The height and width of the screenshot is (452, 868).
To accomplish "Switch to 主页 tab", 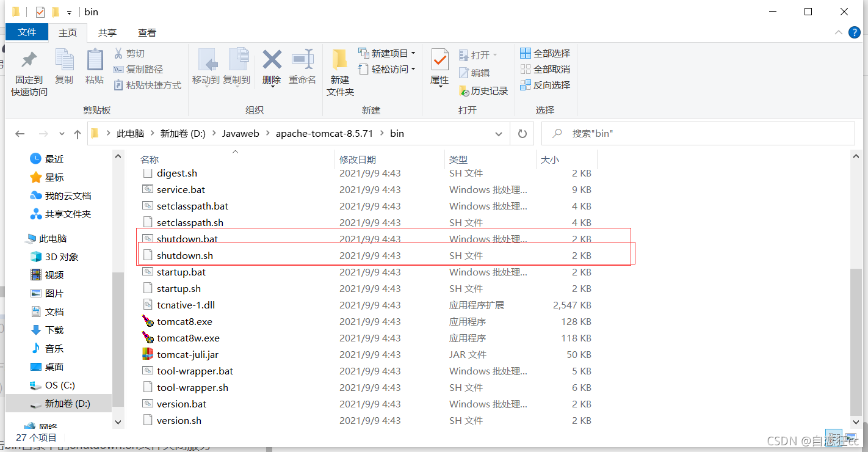I will [68, 32].
